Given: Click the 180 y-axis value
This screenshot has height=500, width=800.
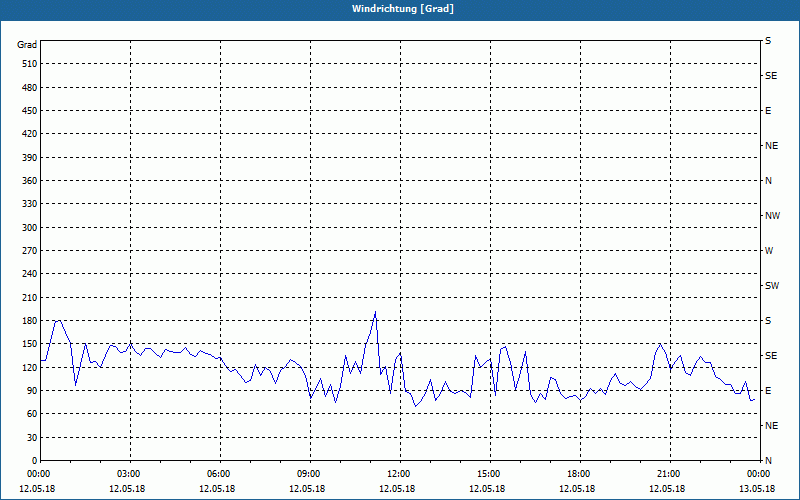Looking at the screenshot, I should [30, 321].
